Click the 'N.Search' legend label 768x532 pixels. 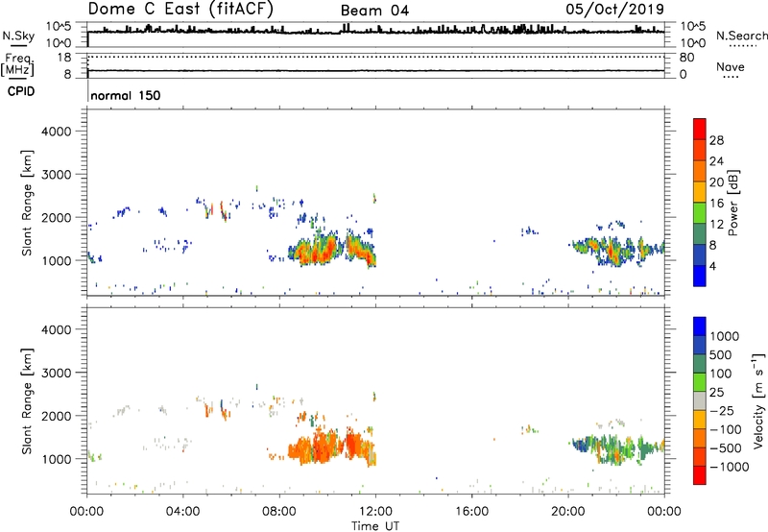(x=741, y=36)
